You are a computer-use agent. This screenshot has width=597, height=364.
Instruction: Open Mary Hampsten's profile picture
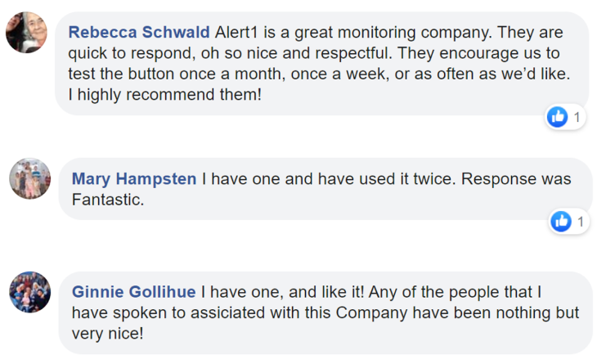(x=30, y=178)
